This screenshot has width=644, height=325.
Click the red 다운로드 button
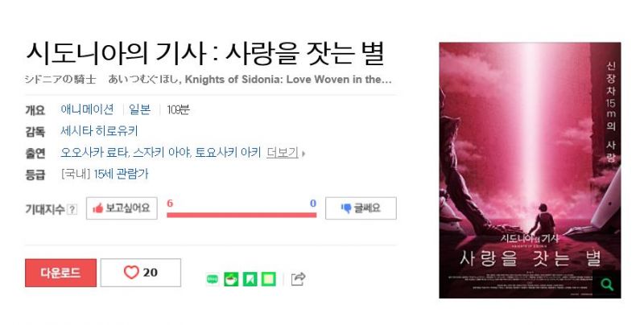coord(61,273)
